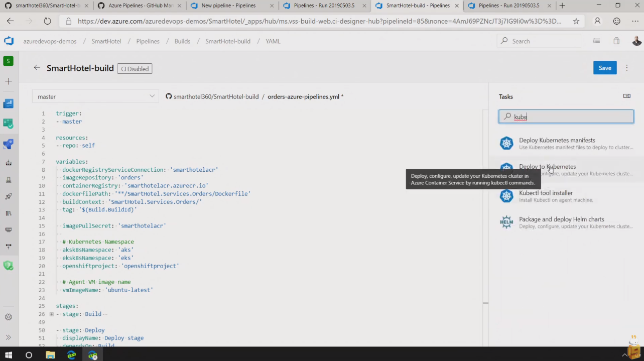Click the Azure DevOps logo
Image resolution: width=644 pixels, height=361 pixels.
[x=9, y=41]
